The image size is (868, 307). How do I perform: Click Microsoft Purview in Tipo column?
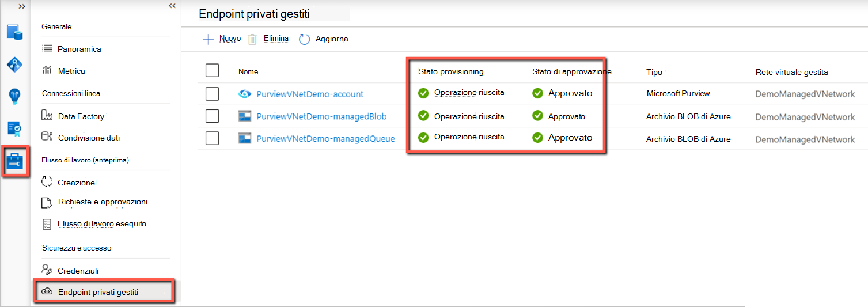[x=678, y=93]
